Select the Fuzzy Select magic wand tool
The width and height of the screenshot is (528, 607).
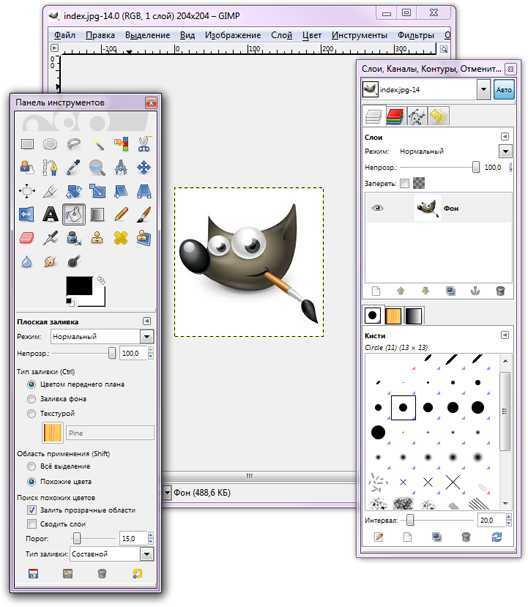point(97,144)
